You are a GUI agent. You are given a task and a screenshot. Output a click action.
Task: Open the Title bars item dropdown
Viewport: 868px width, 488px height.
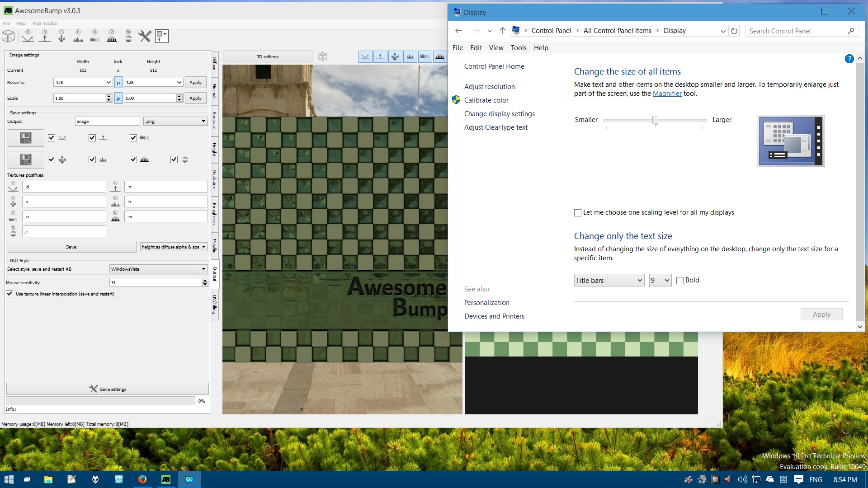(x=609, y=280)
